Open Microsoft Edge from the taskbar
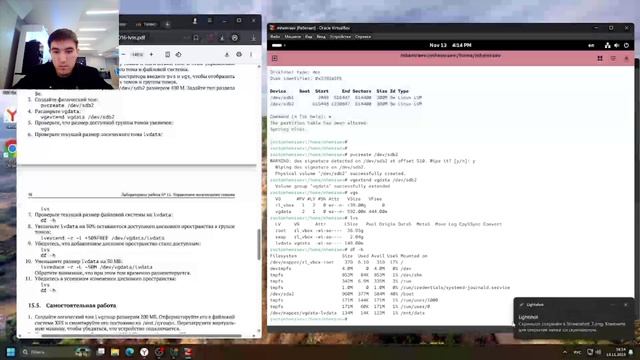The image size is (640, 360). [x=130, y=352]
